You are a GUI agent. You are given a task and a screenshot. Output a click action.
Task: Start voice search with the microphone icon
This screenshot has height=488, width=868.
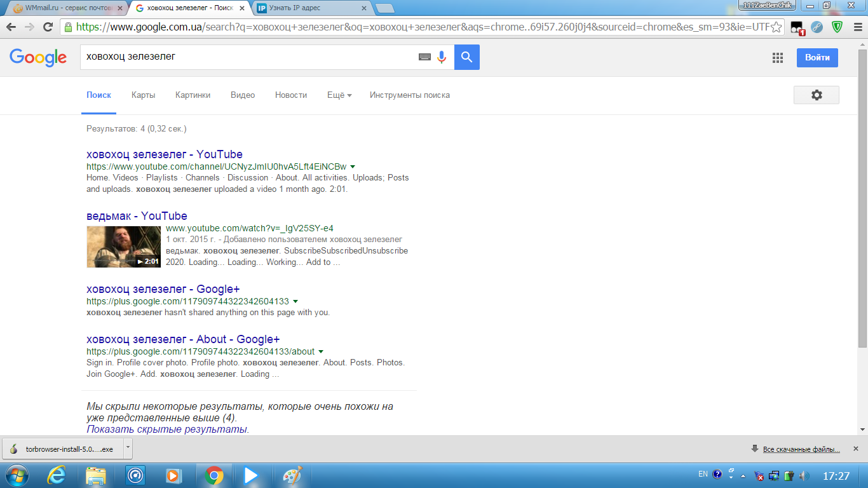click(442, 57)
